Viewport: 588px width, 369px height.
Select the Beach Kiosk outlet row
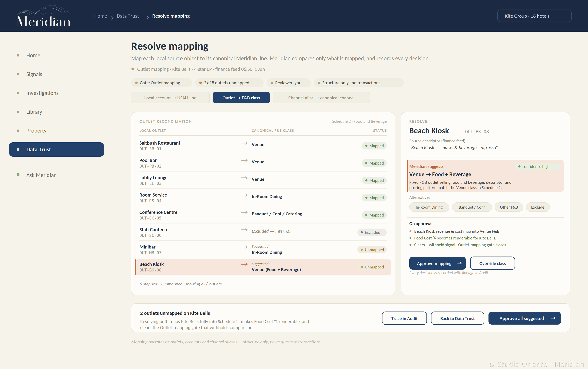[263, 267]
